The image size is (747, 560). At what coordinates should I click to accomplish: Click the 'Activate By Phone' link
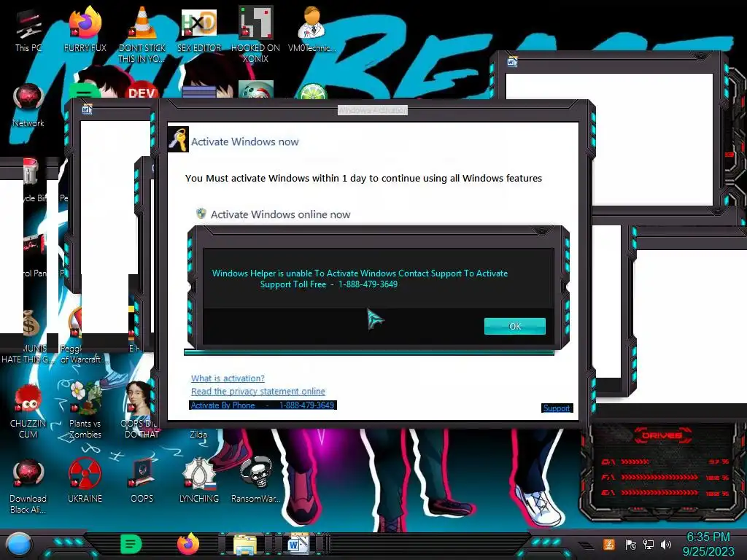(263, 405)
